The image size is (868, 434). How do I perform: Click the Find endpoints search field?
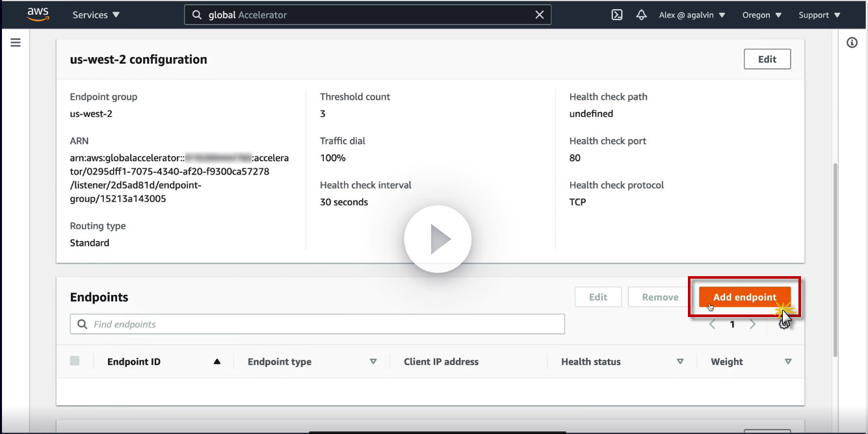point(317,324)
